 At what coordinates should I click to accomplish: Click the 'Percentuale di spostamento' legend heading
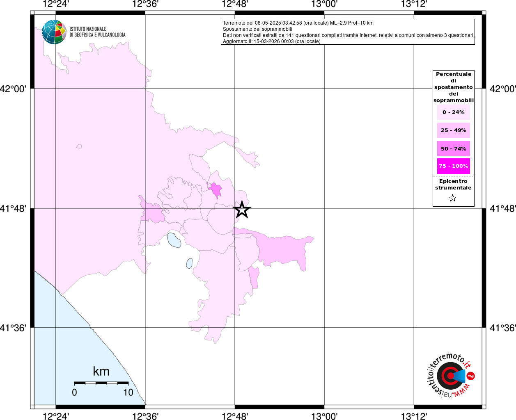click(x=454, y=87)
